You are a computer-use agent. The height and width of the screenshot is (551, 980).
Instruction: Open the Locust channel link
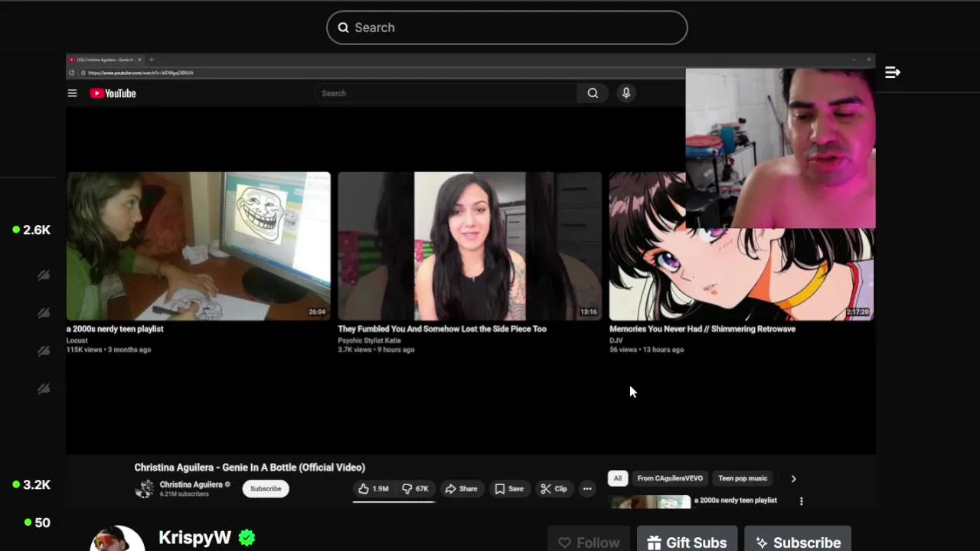(77, 341)
